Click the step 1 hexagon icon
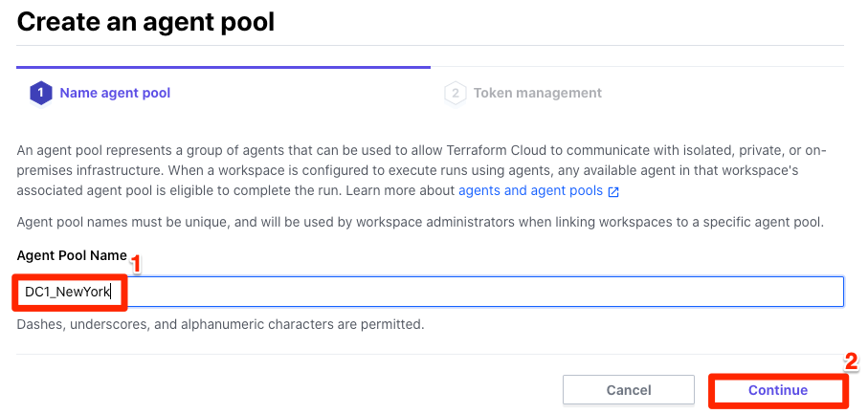The width and height of the screenshot is (868, 414). tap(41, 94)
